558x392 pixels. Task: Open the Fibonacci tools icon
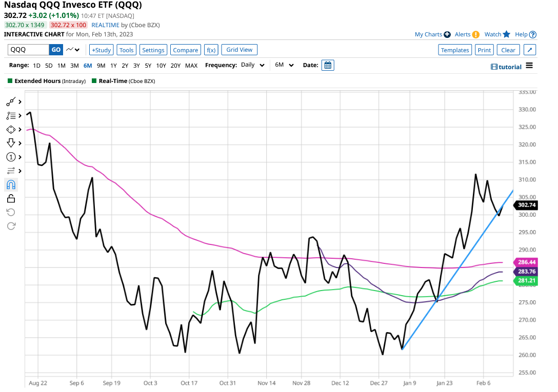click(x=11, y=116)
